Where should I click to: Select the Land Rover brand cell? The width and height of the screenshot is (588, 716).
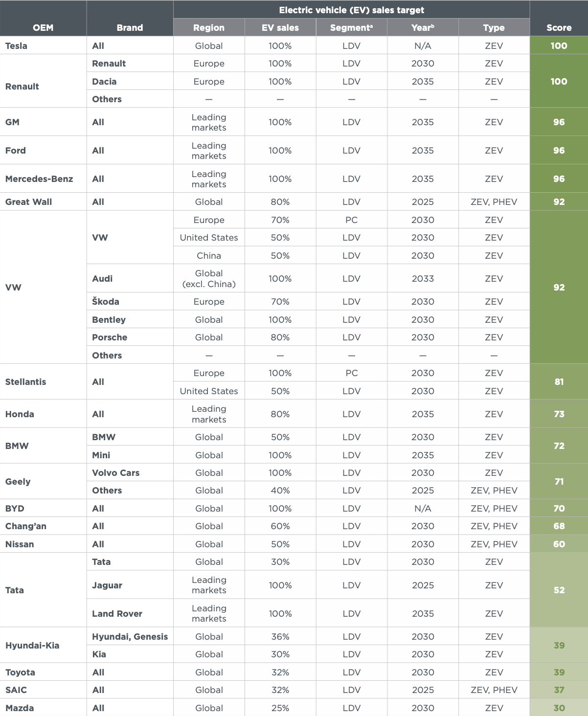coord(117,614)
